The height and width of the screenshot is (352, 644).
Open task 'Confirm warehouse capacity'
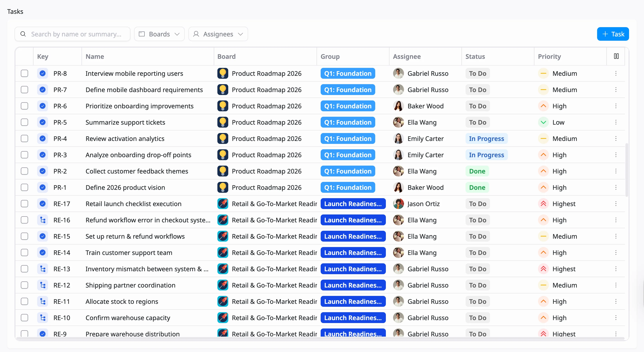pyautogui.click(x=128, y=318)
